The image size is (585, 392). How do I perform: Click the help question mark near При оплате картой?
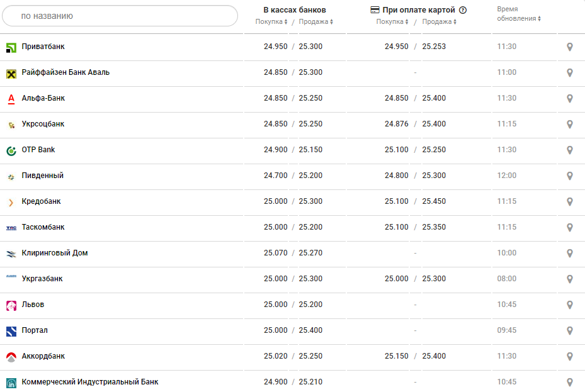coord(463,10)
